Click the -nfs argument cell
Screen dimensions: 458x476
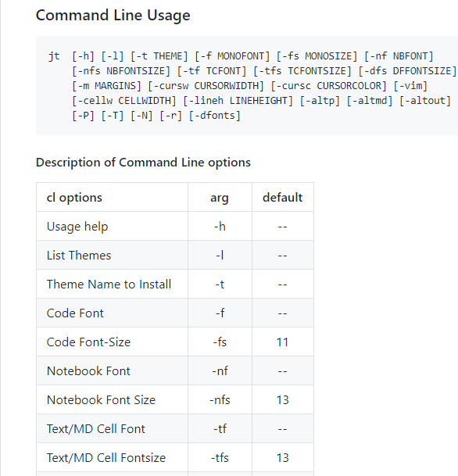(x=220, y=399)
